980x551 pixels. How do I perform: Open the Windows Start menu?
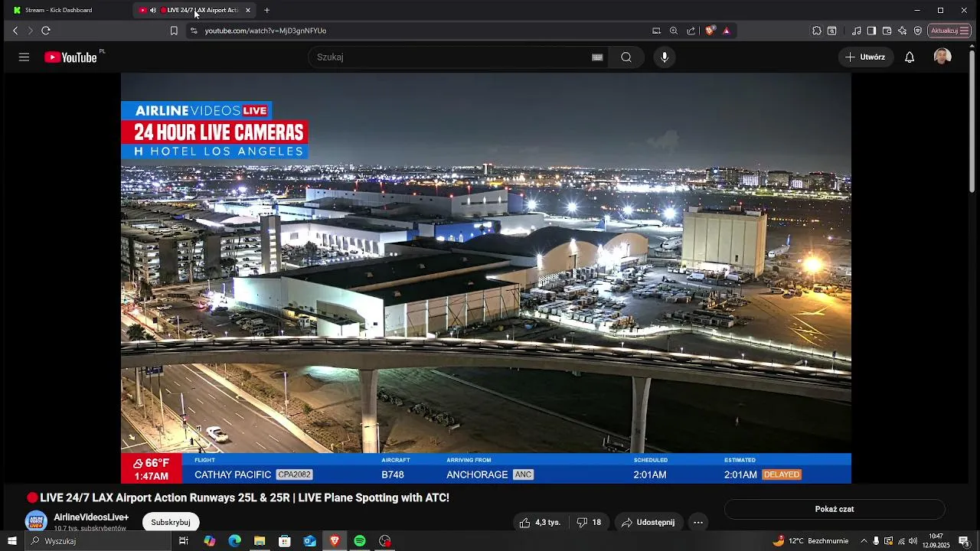point(12,541)
